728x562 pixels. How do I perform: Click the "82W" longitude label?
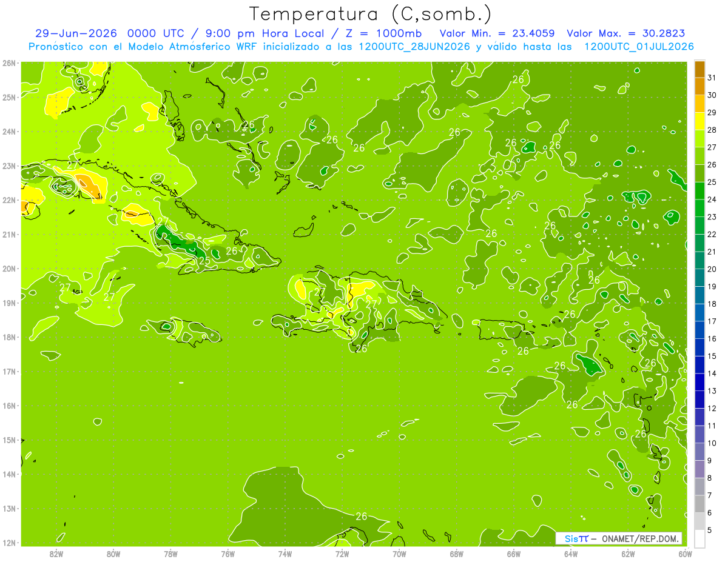coord(57,553)
